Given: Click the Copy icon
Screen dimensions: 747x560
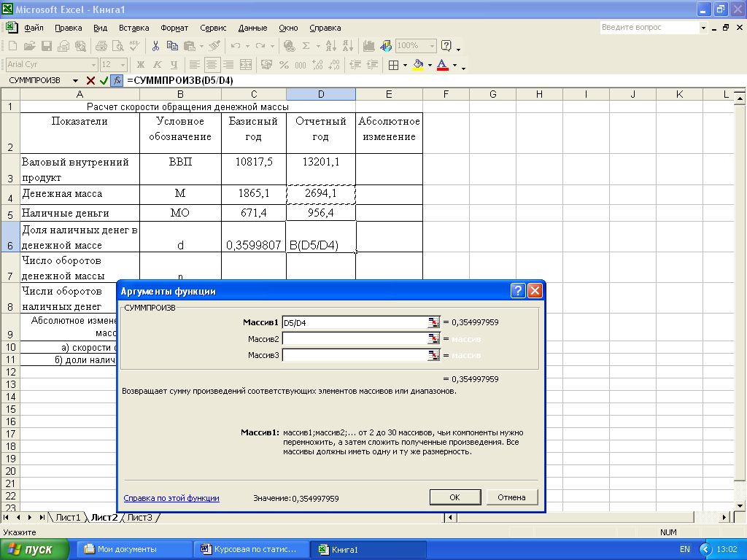Looking at the screenshot, I should tap(172, 46).
